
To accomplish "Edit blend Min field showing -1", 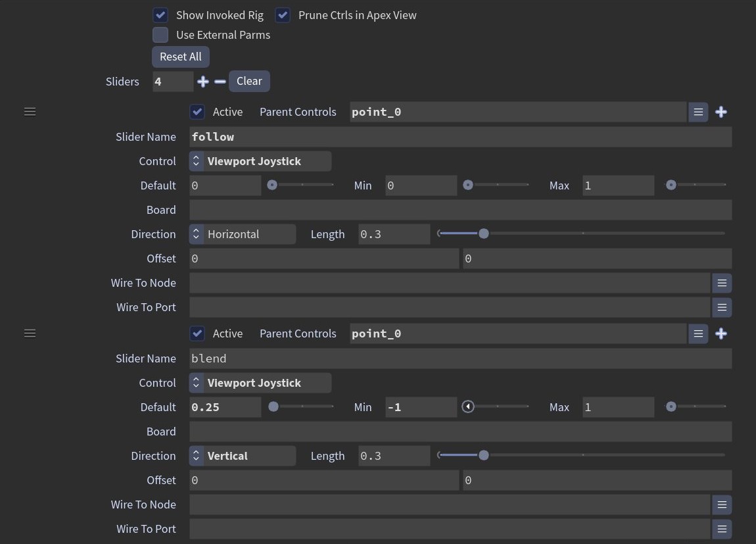I will (421, 407).
